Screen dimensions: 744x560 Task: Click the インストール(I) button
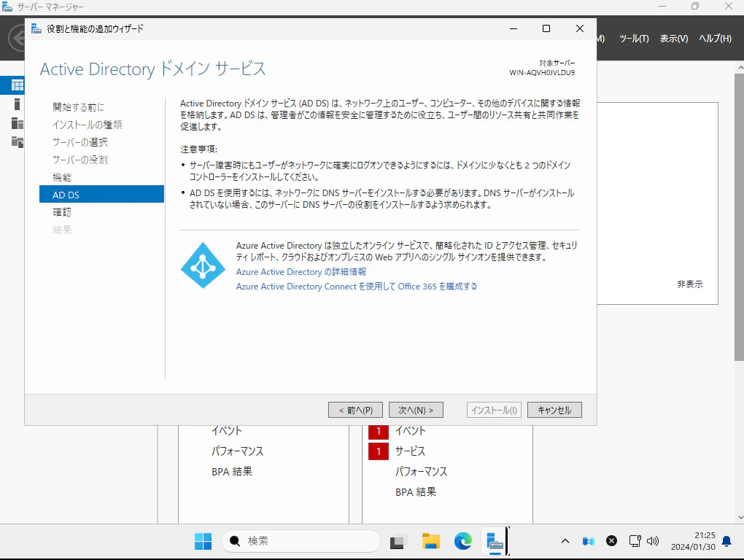494,411
